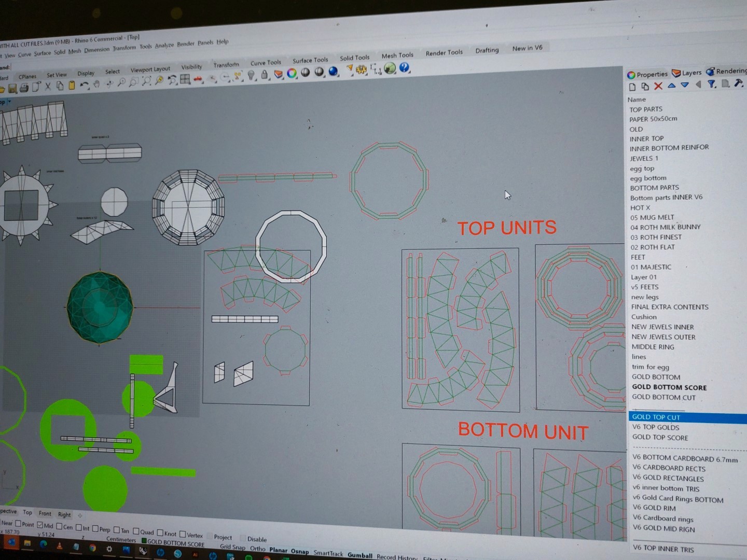Viewport: 747px width, 560px height.
Task: Click the blue render sphere icon
Action: pyautogui.click(x=333, y=72)
